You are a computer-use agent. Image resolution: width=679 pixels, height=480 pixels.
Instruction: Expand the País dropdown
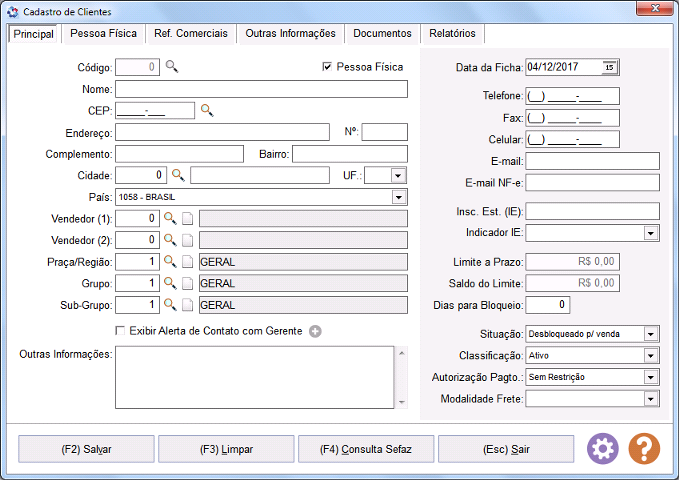pyautogui.click(x=399, y=197)
